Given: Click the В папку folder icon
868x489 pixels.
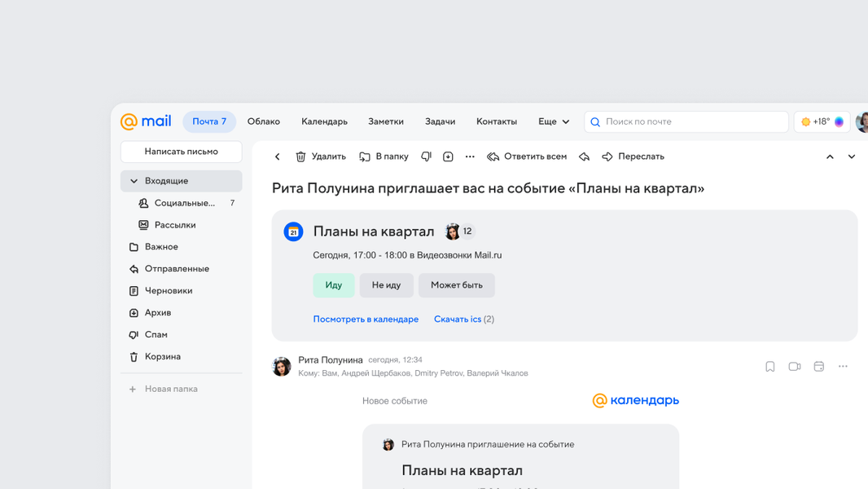Looking at the screenshot, I should 364,156.
